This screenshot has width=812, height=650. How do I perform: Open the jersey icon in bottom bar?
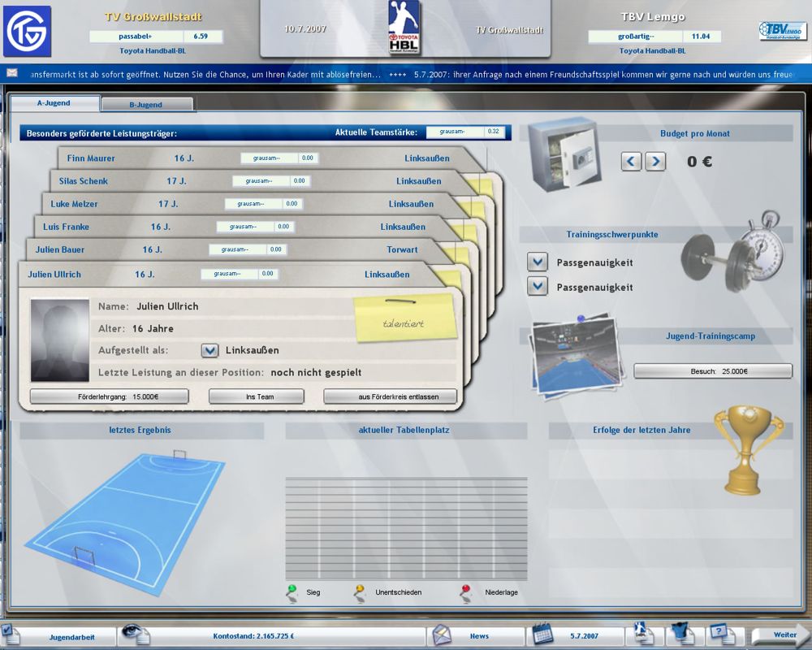pos(681,634)
